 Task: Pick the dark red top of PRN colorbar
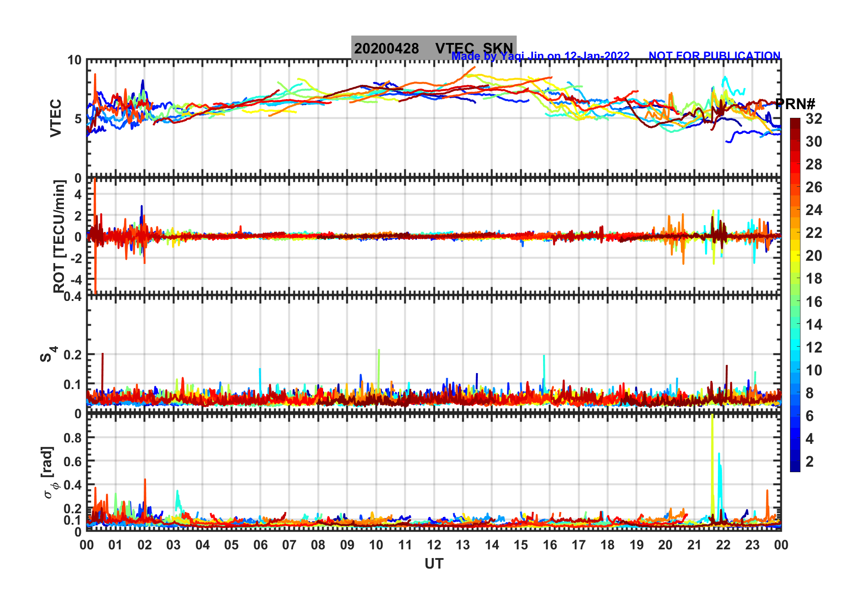(x=795, y=124)
